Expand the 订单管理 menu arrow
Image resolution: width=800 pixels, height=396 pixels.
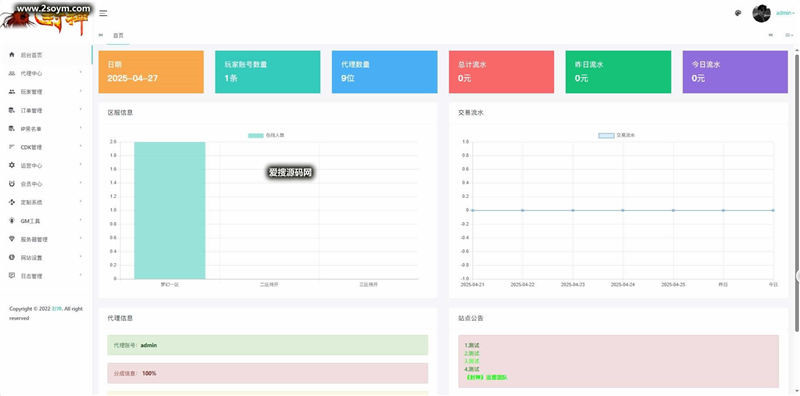point(81,110)
